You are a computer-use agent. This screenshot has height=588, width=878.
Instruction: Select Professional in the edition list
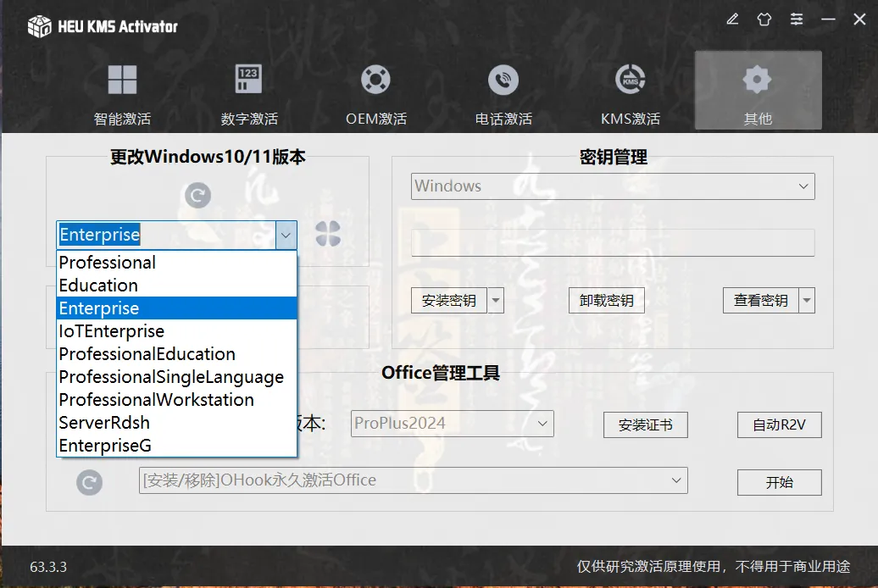pos(176,263)
